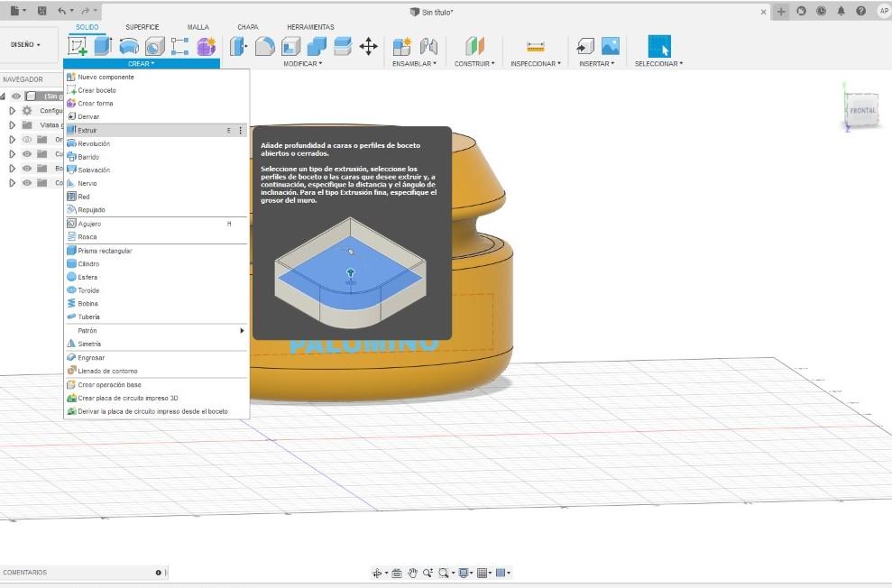Click the Press Pull toolbar icon

pos(239,46)
